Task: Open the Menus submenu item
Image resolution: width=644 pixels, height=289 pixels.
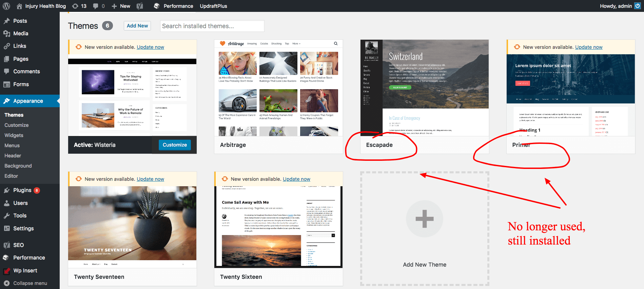Action: pyautogui.click(x=12, y=146)
